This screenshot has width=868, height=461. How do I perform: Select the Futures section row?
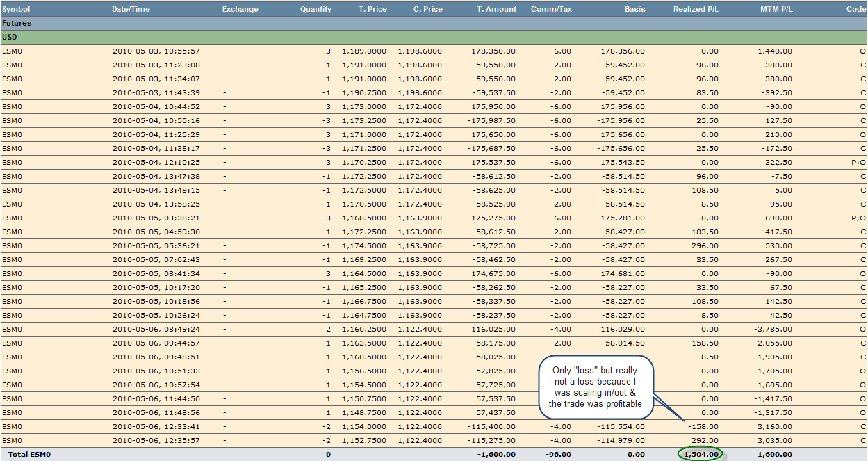click(x=434, y=23)
